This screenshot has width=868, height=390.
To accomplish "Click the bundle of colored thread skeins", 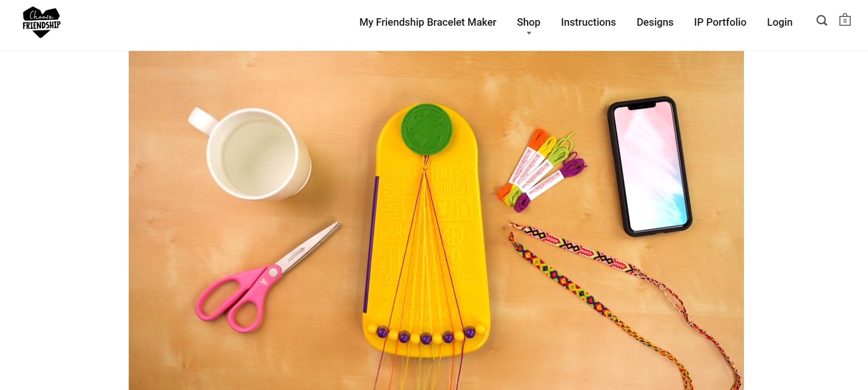I will click(x=542, y=169).
